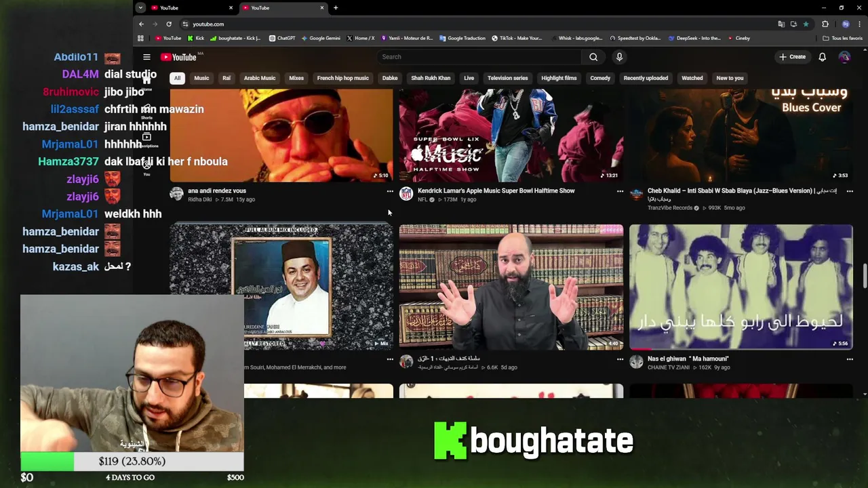
Task: Open CHAINE TV ZIANI channel avatar
Action: pyautogui.click(x=636, y=362)
